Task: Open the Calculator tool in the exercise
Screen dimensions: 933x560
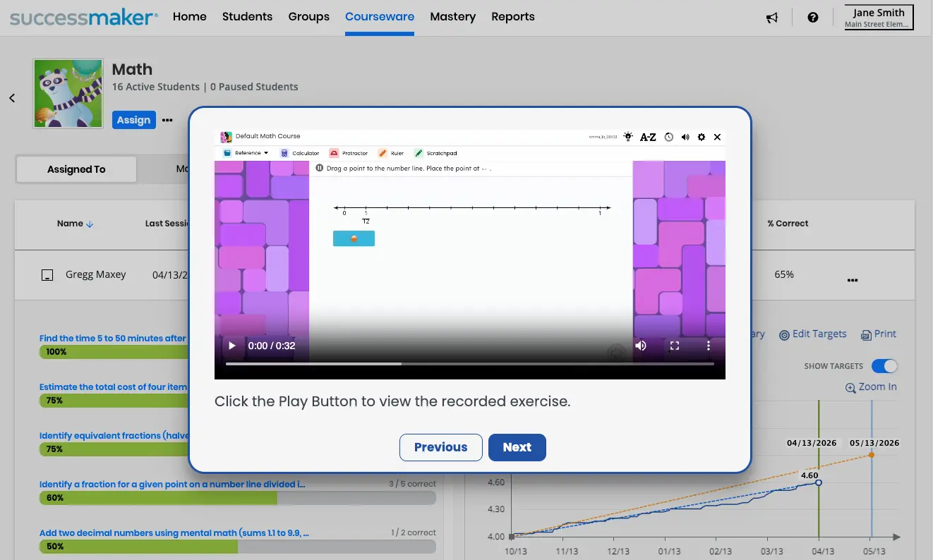Action: point(300,153)
